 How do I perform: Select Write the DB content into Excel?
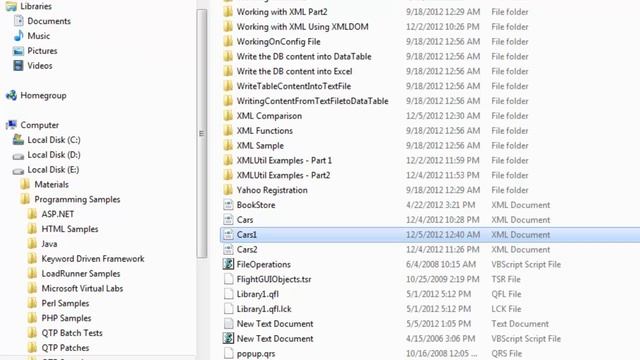tap(294, 71)
